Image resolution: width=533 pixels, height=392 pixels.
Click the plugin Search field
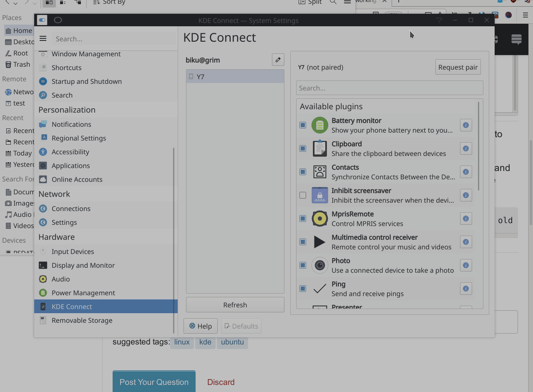389,88
